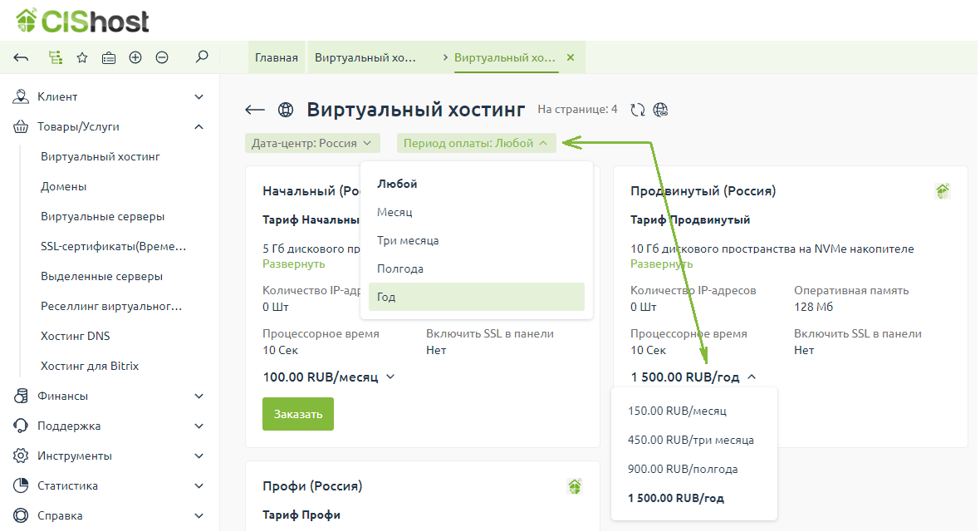980x532 pixels.
Task: Click the menu tree view icon
Action: (56, 57)
